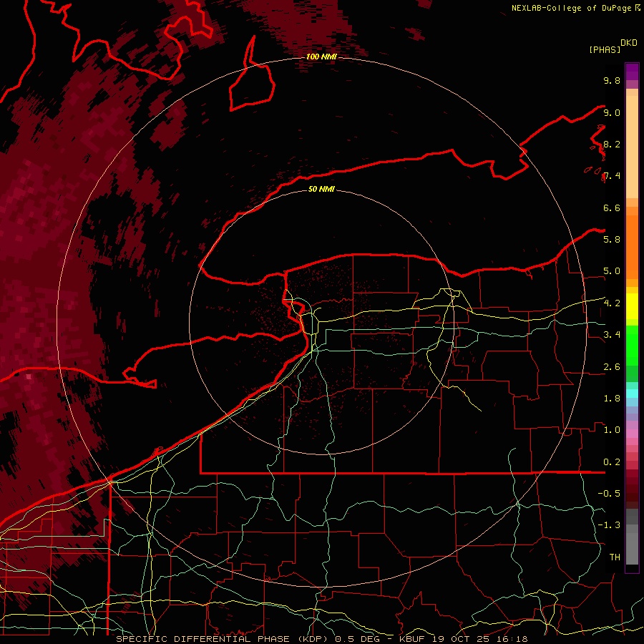Select the 4.2 scale label

click(x=612, y=303)
